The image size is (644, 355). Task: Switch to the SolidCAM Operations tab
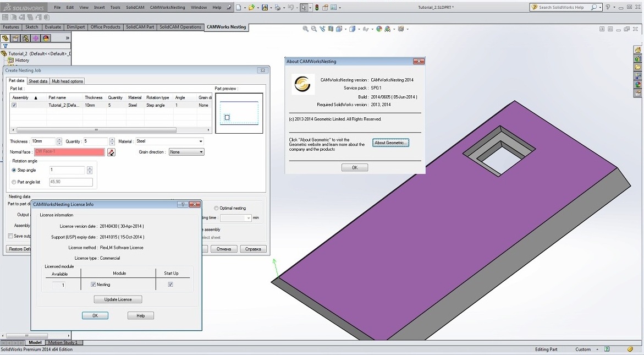click(180, 27)
